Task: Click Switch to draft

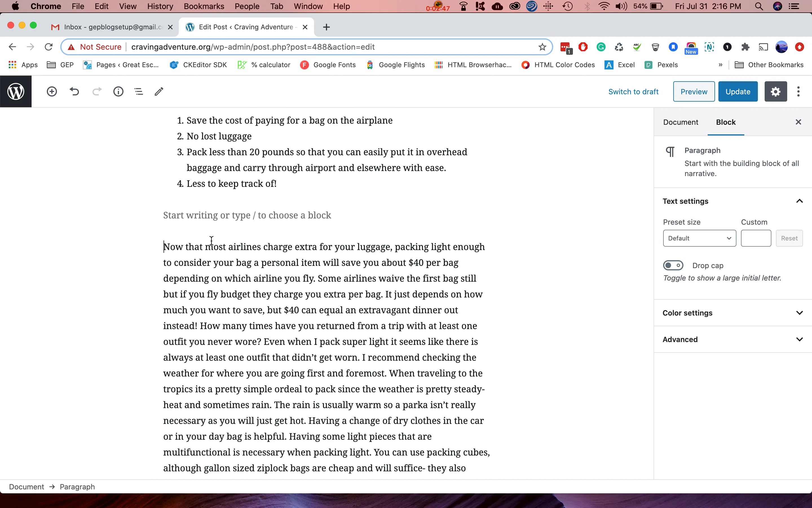Action: click(x=633, y=92)
